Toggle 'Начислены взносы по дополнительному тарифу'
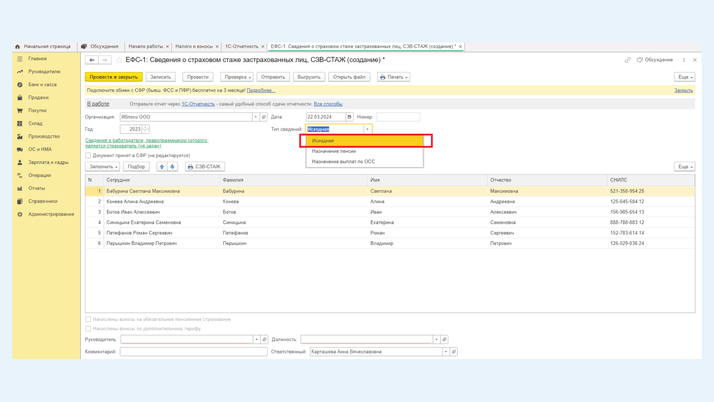The height and width of the screenshot is (402, 714). (89, 328)
